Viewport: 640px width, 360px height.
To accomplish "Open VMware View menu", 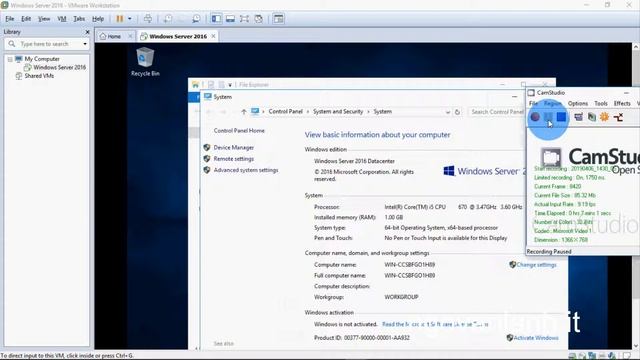I will pos(44,19).
